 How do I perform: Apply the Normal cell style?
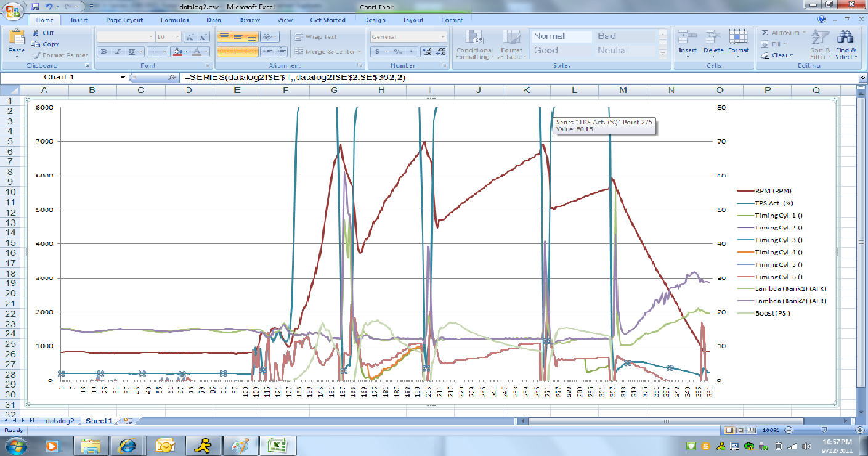(561, 36)
